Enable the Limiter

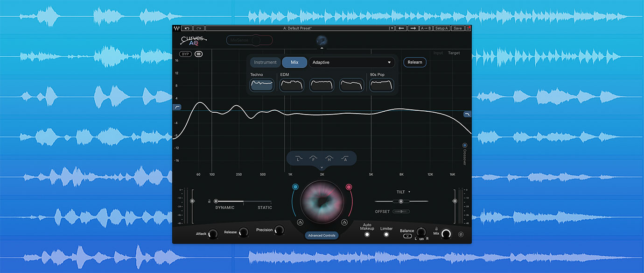tap(386, 235)
